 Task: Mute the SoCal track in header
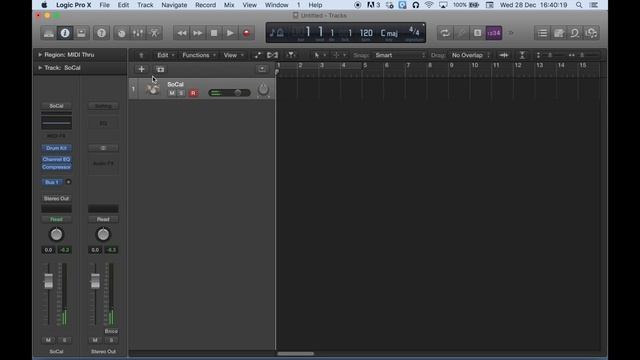172,93
